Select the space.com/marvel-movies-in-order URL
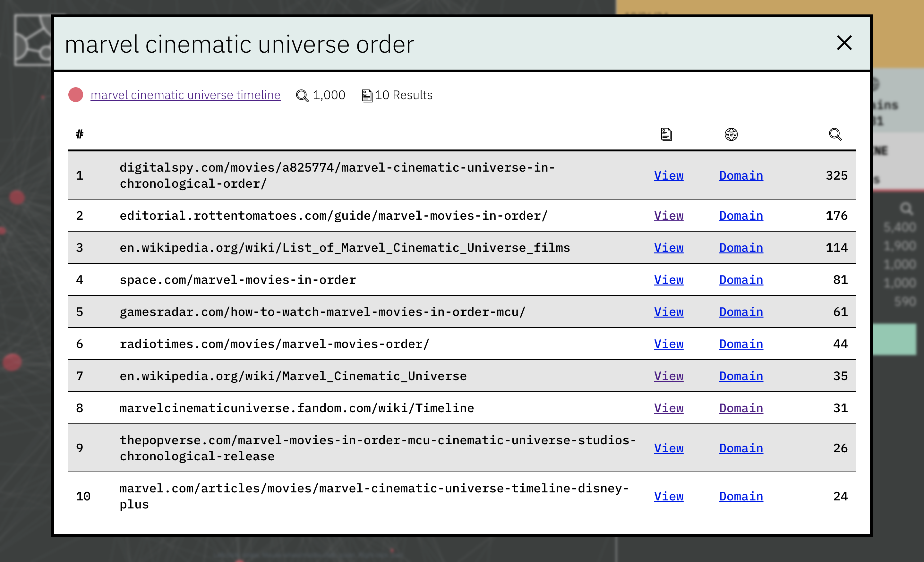Viewport: 924px width, 562px height. point(238,280)
